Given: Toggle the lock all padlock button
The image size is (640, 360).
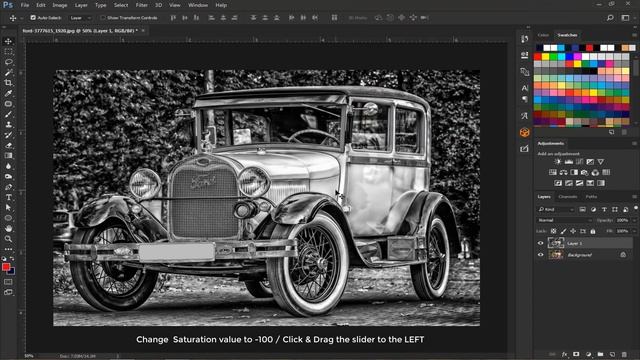Looking at the screenshot, I should point(593,231).
